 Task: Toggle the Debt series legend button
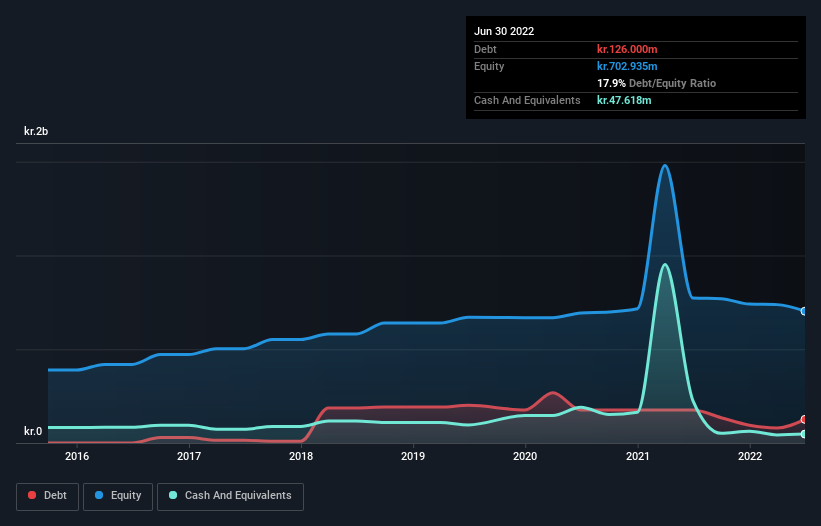click(47, 496)
